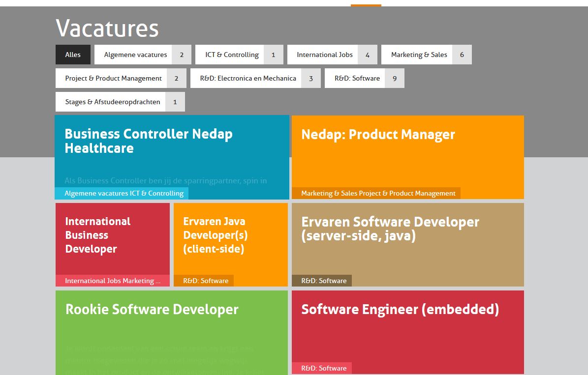Open International Business Developer vacancy
Image resolution: width=588 pixels, height=375 pixels.
pyautogui.click(x=113, y=245)
